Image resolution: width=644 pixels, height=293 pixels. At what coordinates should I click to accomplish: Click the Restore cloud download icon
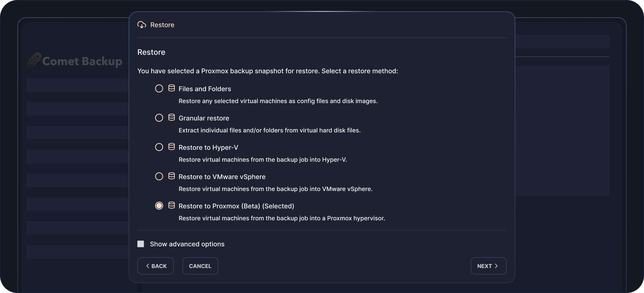coord(142,25)
